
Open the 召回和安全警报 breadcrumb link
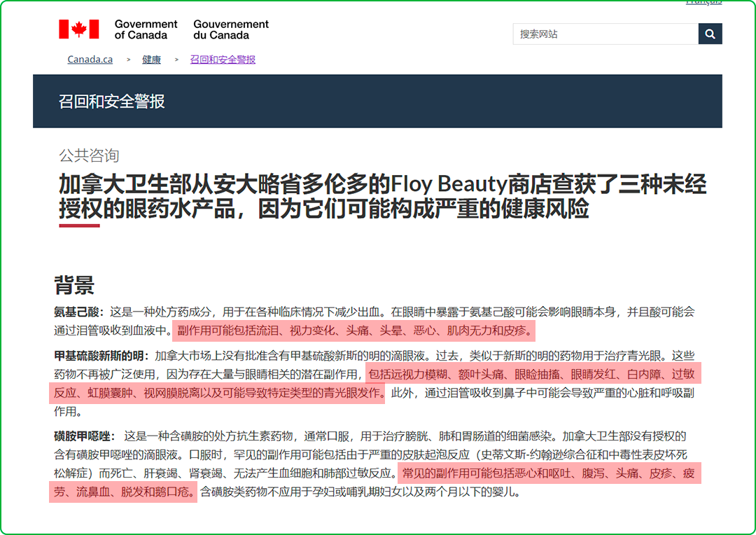click(223, 60)
